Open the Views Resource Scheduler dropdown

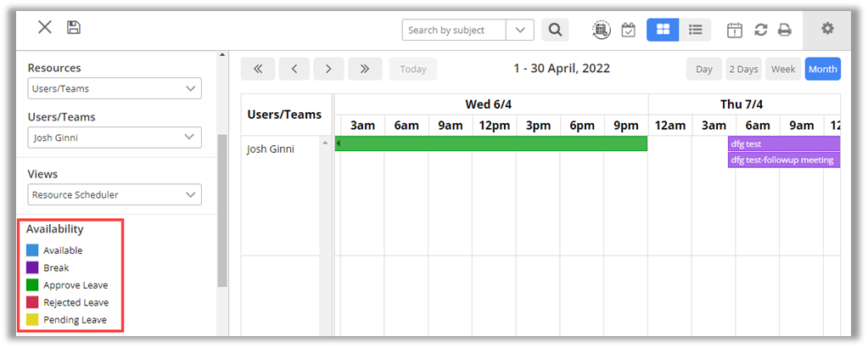115,194
